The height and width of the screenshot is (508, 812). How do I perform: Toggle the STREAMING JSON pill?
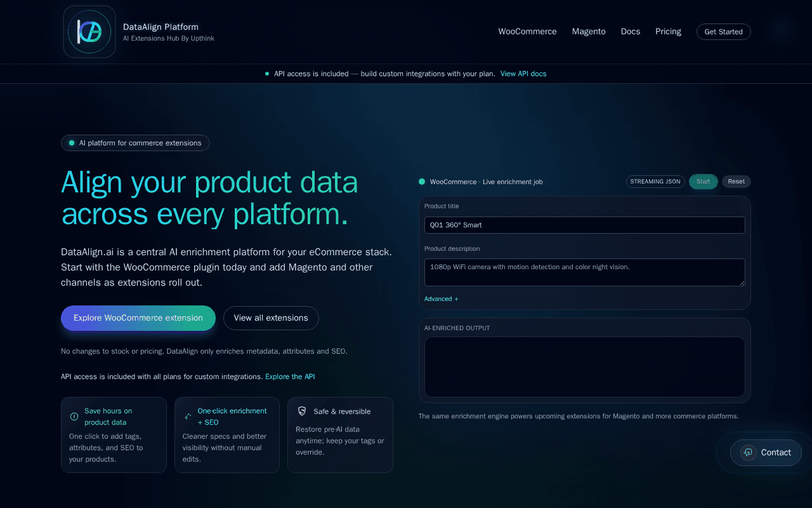[655, 182]
